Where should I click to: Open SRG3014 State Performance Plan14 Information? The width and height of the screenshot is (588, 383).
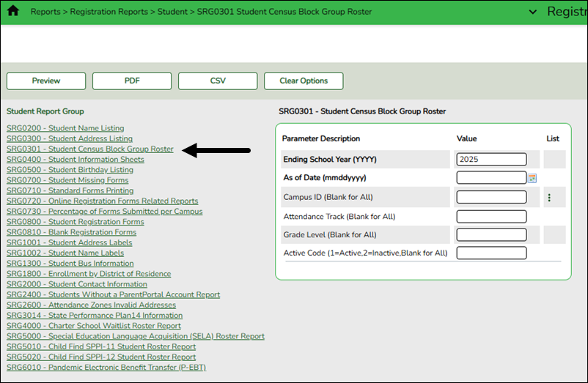[x=95, y=316]
